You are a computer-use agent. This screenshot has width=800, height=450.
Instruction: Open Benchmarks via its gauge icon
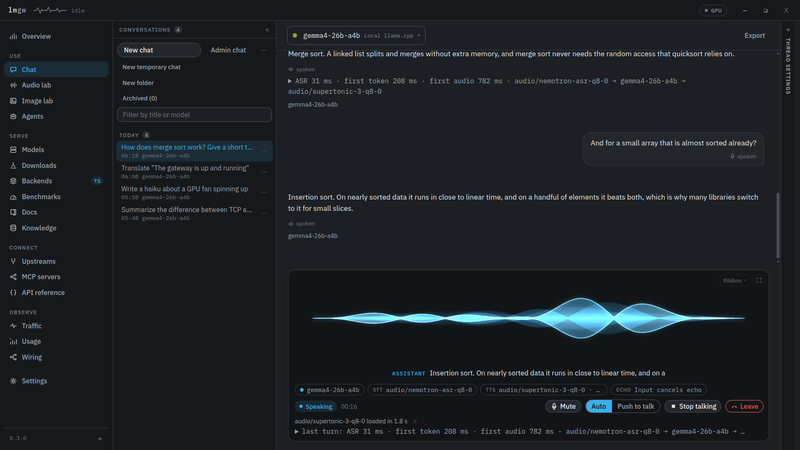point(13,196)
